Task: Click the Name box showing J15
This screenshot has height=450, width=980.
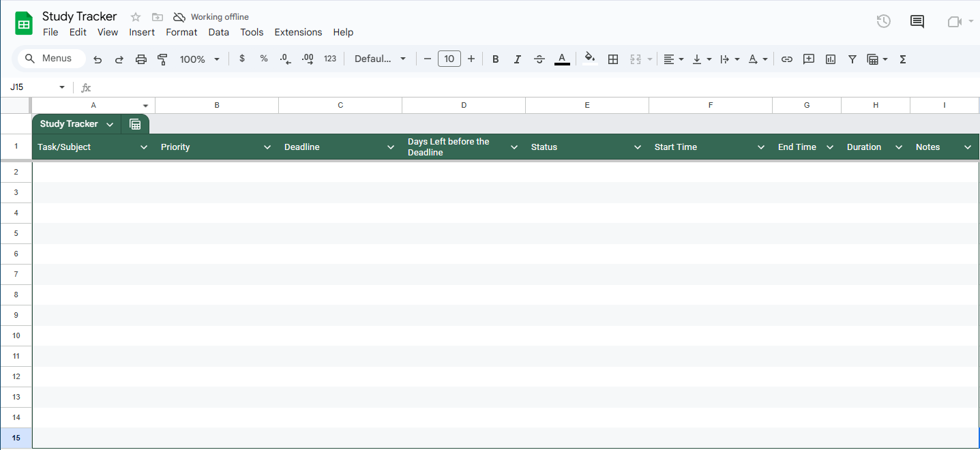Action: (31, 87)
